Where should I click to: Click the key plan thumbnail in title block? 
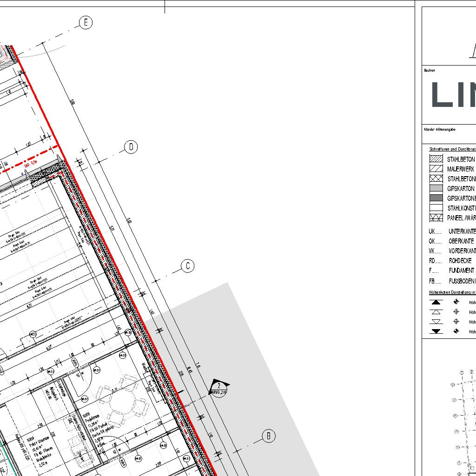[463, 422]
